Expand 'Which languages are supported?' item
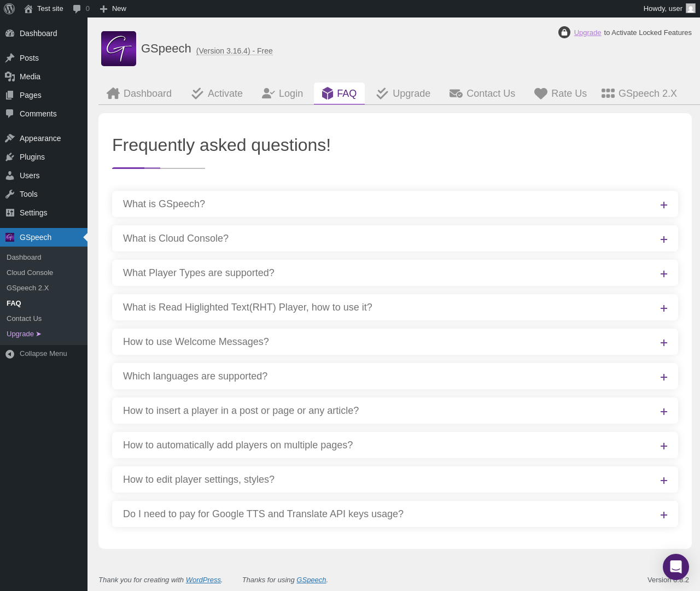 (395, 376)
